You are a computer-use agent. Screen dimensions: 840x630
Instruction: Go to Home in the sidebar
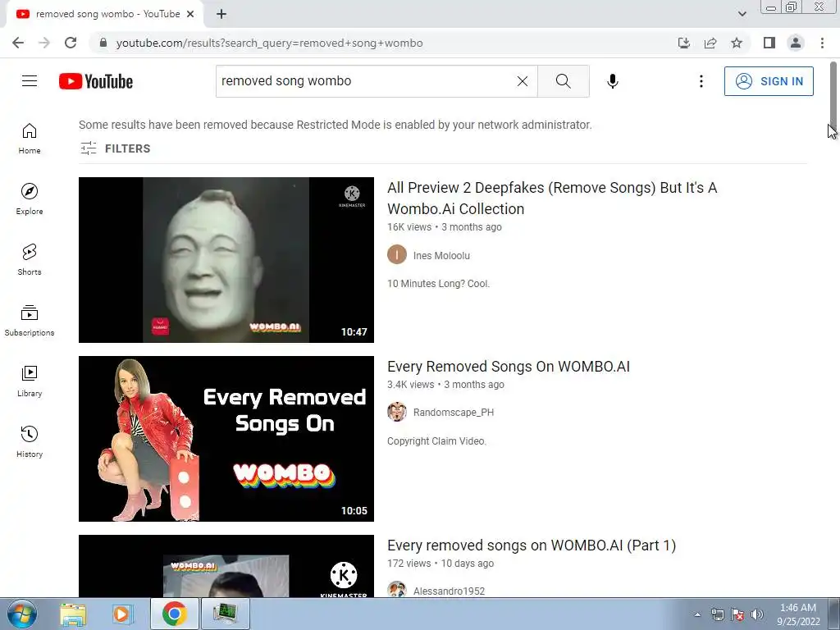click(x=30, y=139)
